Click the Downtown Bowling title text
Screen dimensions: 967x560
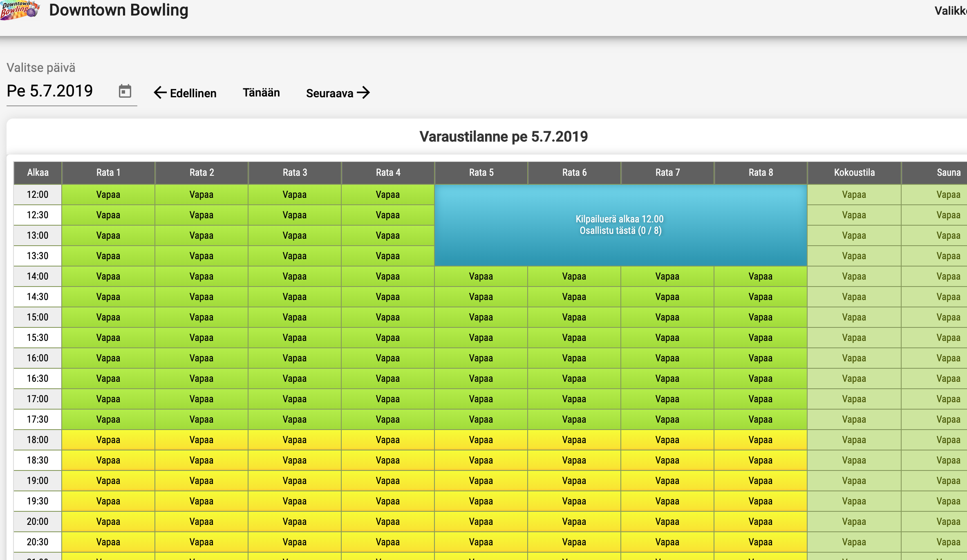pyautogui.click(x=119, y=10)
